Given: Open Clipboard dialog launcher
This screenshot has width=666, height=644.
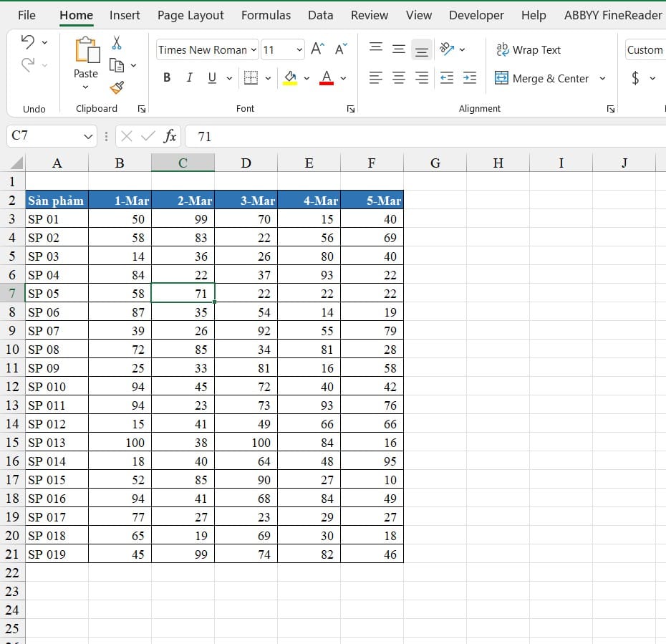Looking at the screenshot, I should tap(142, 109).
